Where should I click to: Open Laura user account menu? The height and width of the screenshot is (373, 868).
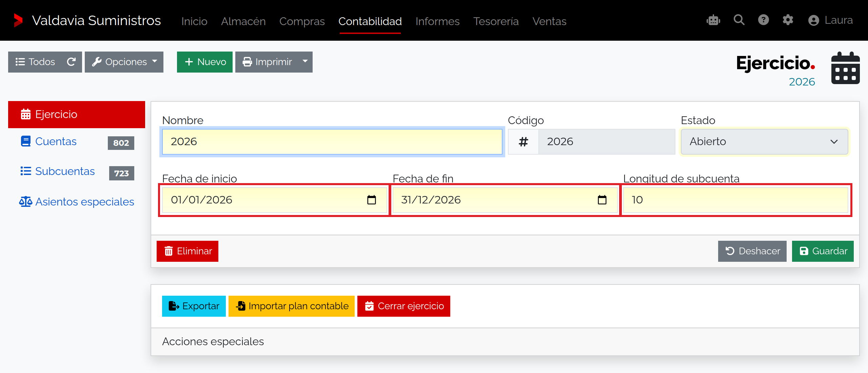(830, 20)
